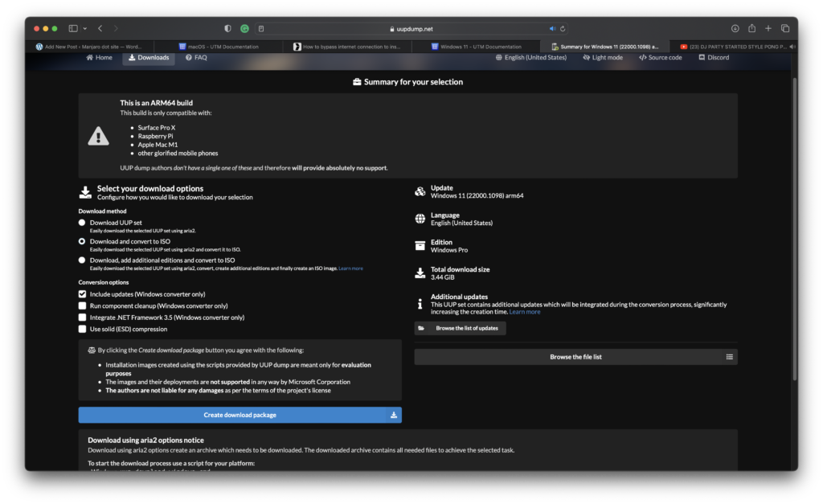Switch to Light mode
This screenshot has width=823, height=504.
coord(603,57)
